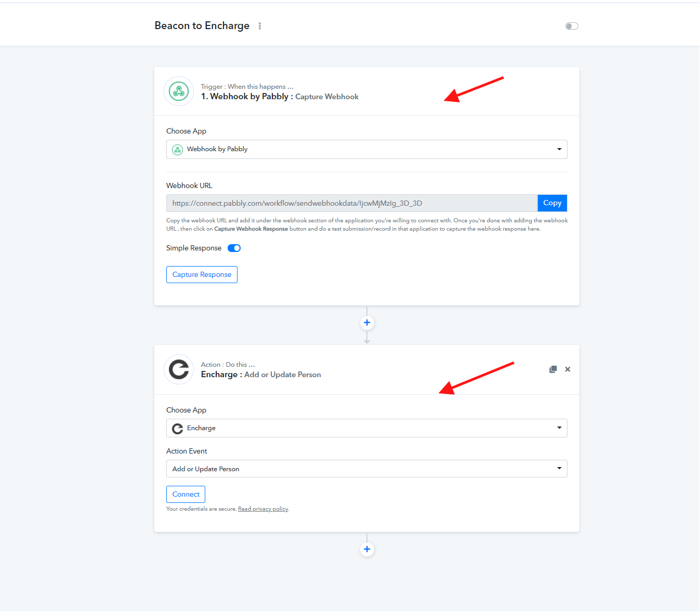700x612 pixels.
Task: Open the trigger Choose App dropdown
Action: pos(367,150)
